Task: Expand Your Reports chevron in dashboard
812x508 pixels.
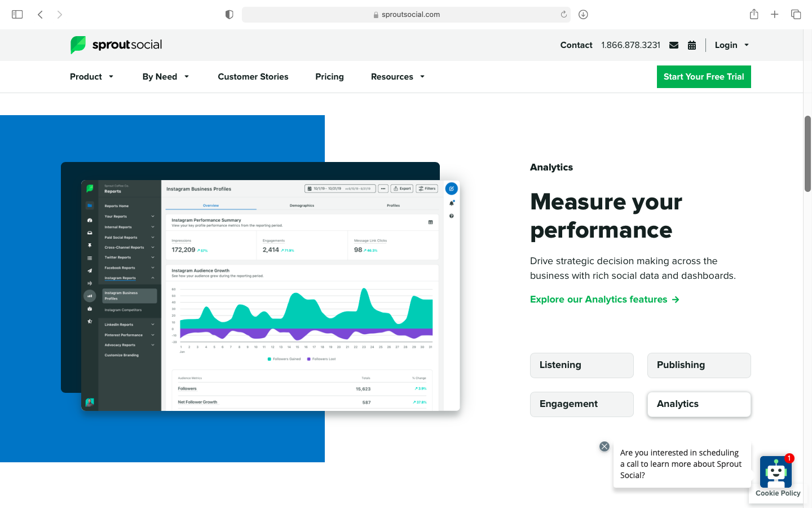Action: (152, 216)
